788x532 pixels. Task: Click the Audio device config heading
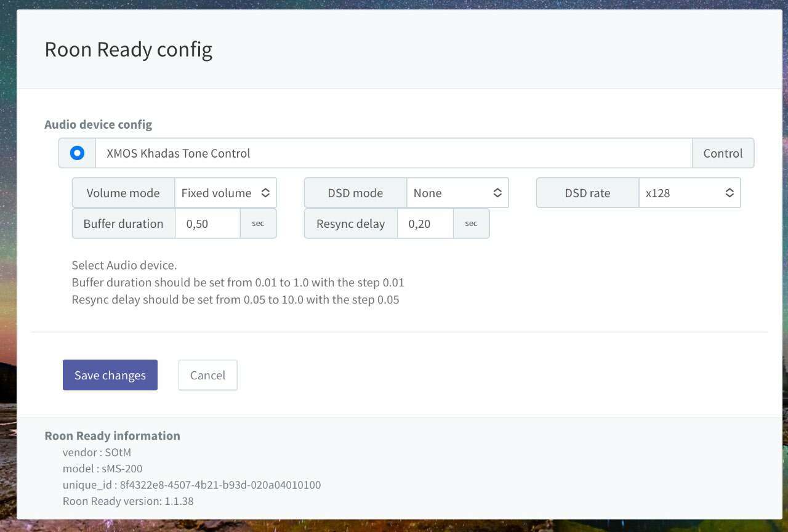tap(98, 124)
